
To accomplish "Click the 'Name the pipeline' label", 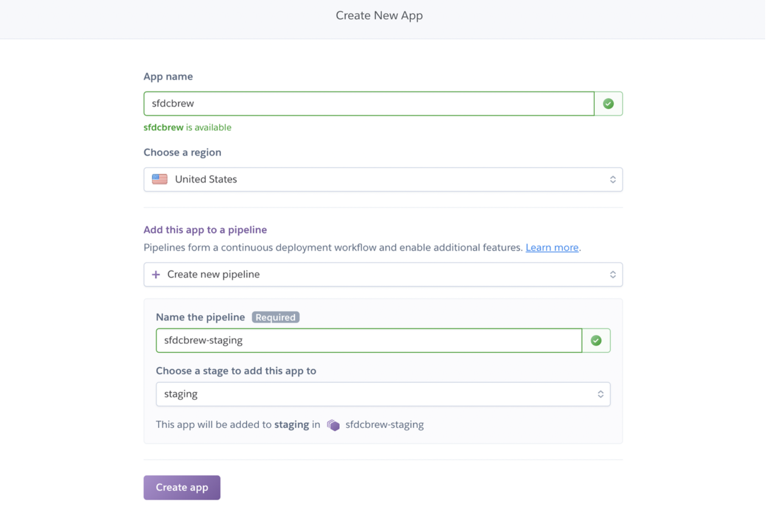I will (200, 317).
